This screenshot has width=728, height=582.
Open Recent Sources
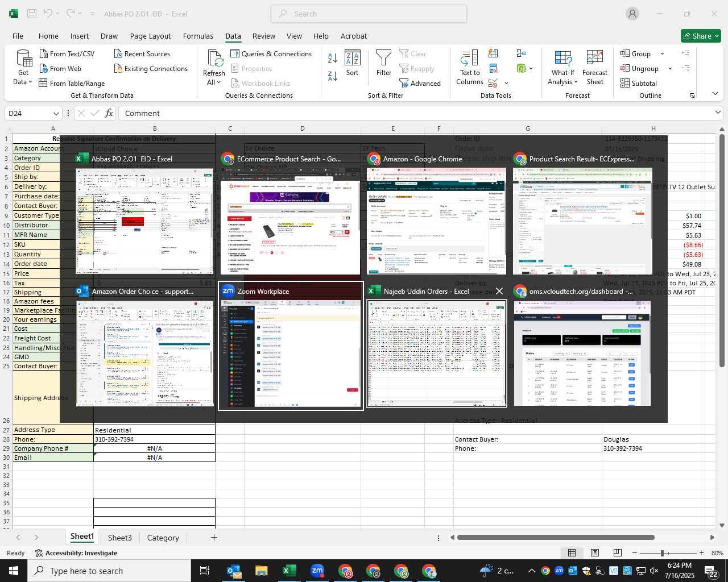[x=142, y=53]
